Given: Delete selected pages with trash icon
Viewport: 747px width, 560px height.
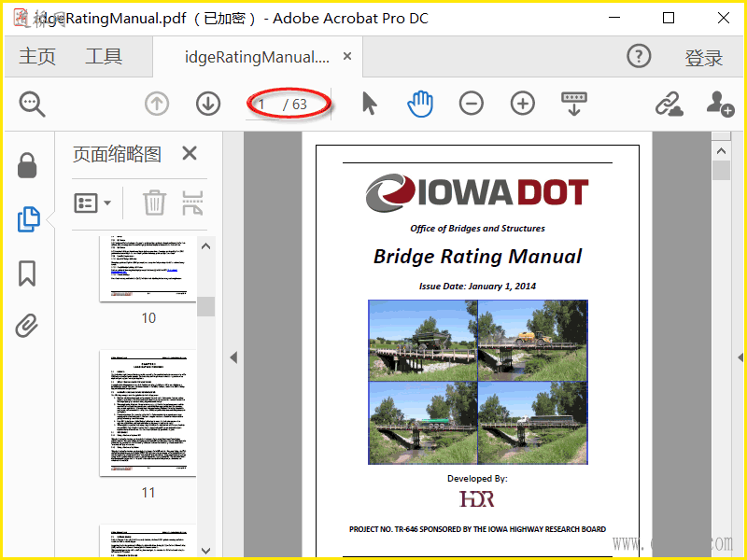Looking at the screenshot, I should click(155, 203).
